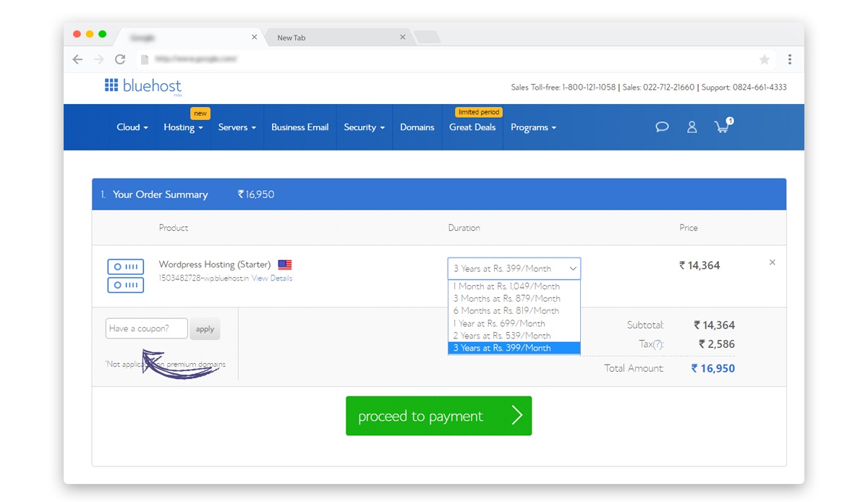The width and height of the screenshot is (868, 502).
Task: Expand the Hosting dropdown menu
Action: pos(182,127)
